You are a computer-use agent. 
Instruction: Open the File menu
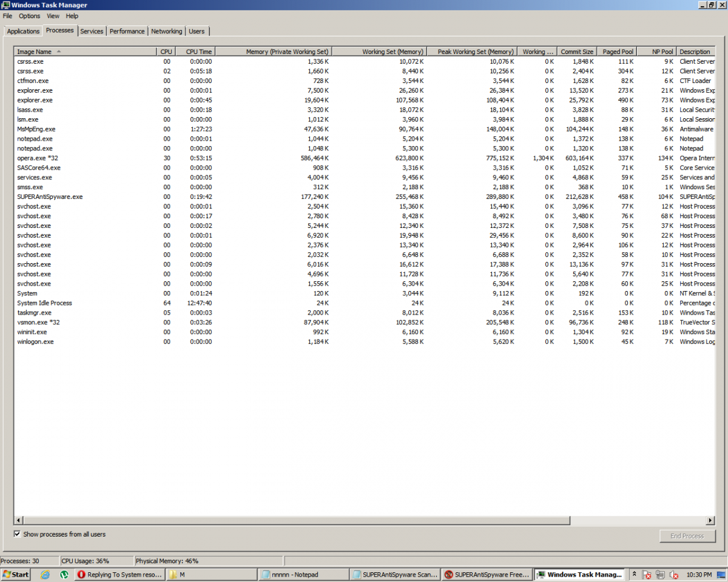tap(7, 16)
